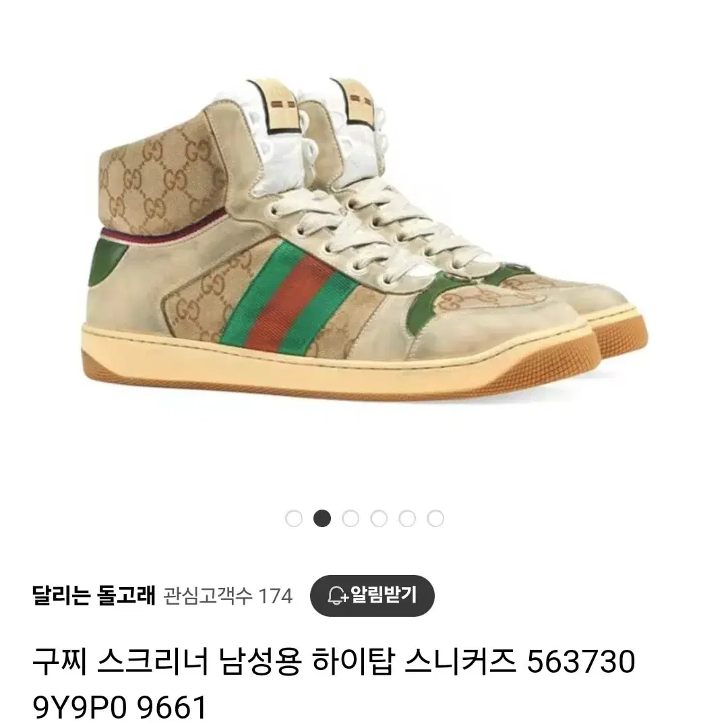Click the 알림받기 notification button
The height and width of the screenshot is (728, 728).
pos(372,596)
